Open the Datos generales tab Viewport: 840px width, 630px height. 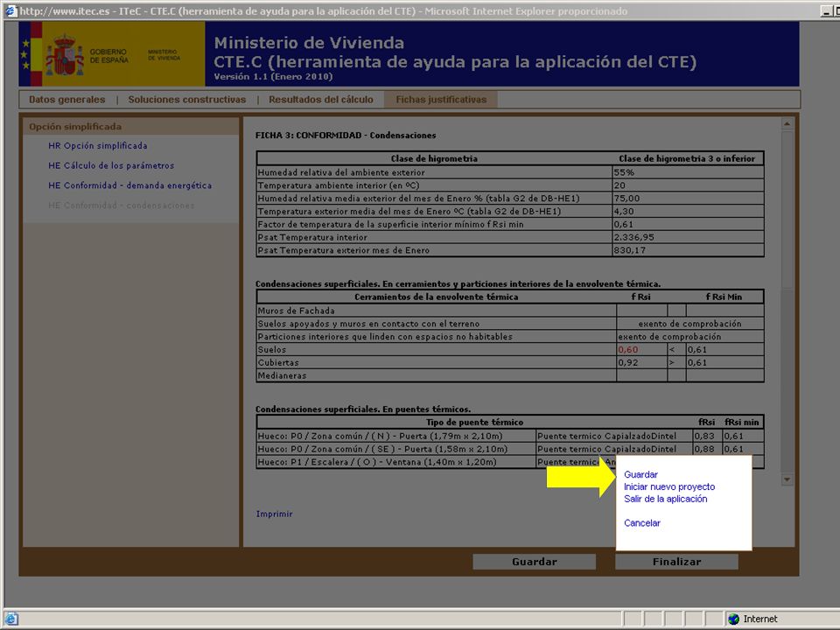coord(67,100)
